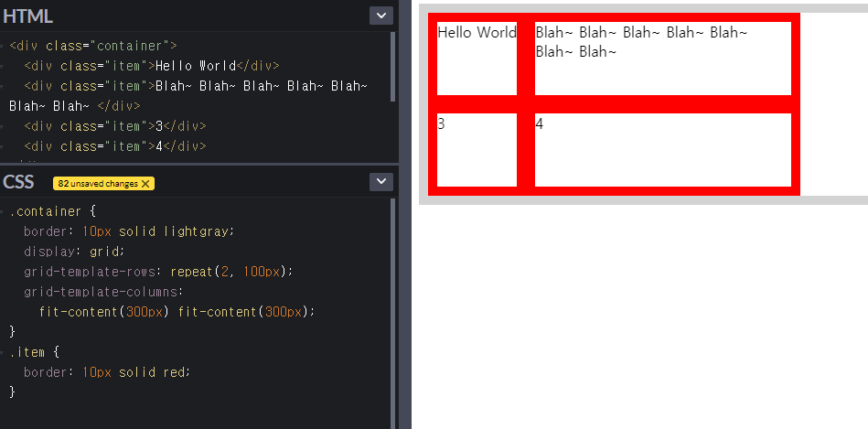Collapse the .container rule fold arrow
The width and height of the screenshot is (868, 429).
pyautogui.click(x=4, y=212)
